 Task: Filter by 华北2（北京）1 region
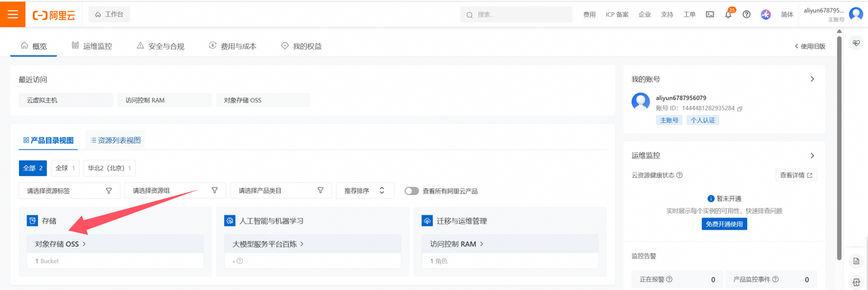click(x=108, y=168)
